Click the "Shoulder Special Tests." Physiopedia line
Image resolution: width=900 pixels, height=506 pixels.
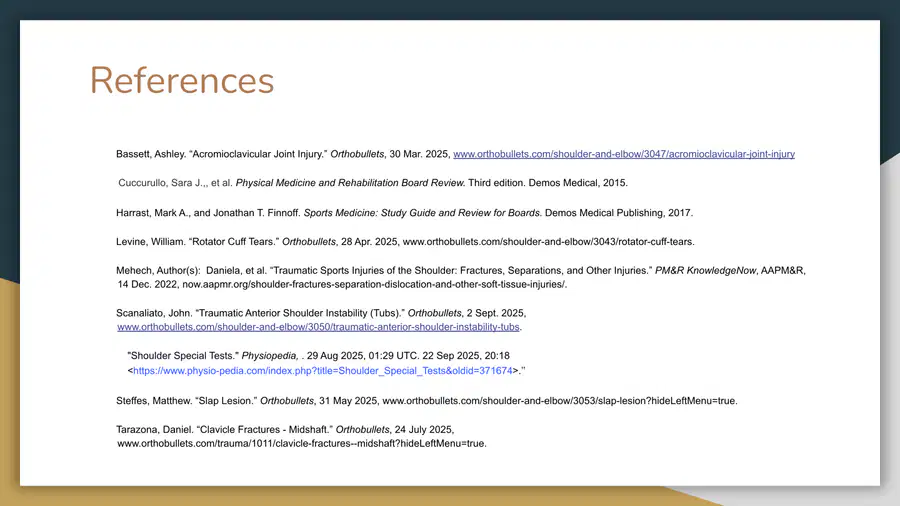(x=319, y=356)
